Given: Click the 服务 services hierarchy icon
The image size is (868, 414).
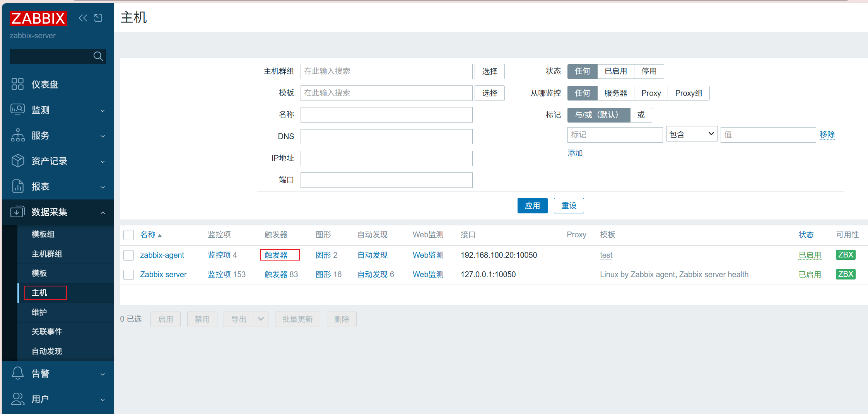Looking at the screenshot, I should [x=17, y=135].
